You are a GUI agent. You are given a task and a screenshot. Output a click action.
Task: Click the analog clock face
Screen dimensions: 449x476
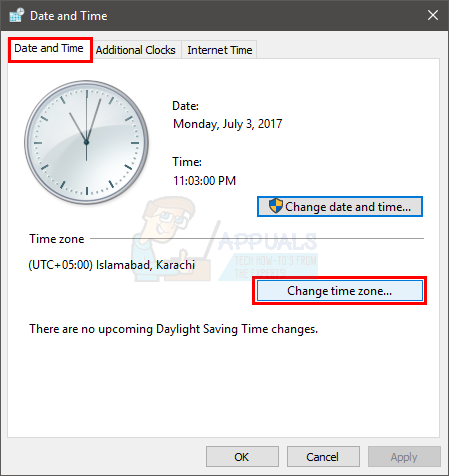click(x=86, y=142)
